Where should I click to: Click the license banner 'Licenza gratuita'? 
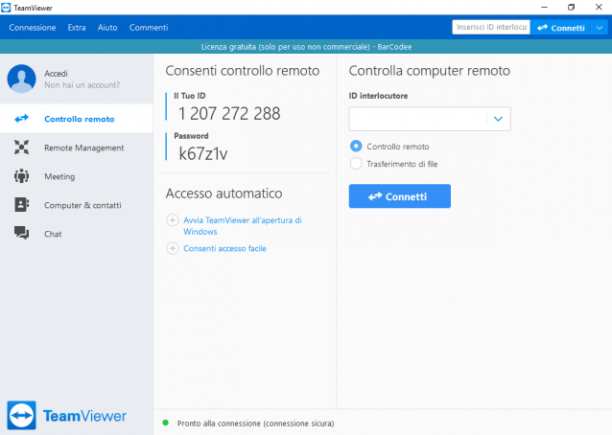point(306,47)
